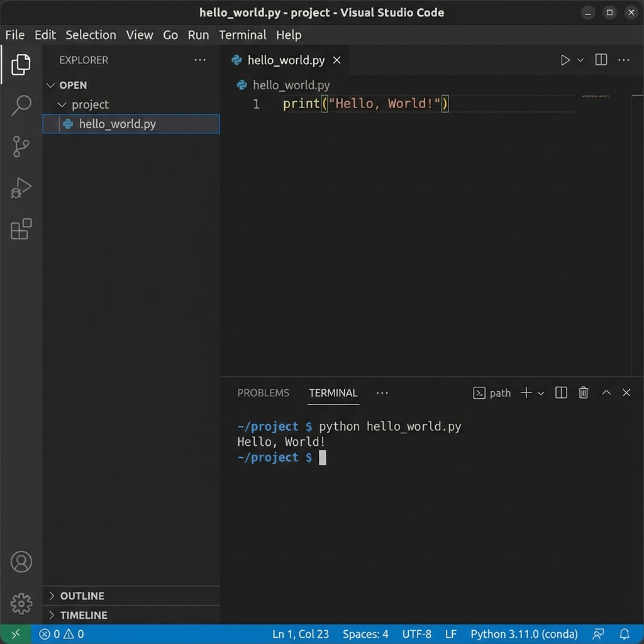The height and width of the screenshot is (644, 644).
Task: Show errors and warnings count
Action: [61, 634]
